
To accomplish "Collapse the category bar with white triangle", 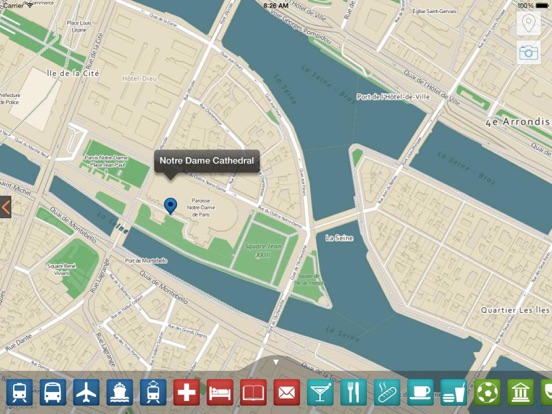I will 276,362.
